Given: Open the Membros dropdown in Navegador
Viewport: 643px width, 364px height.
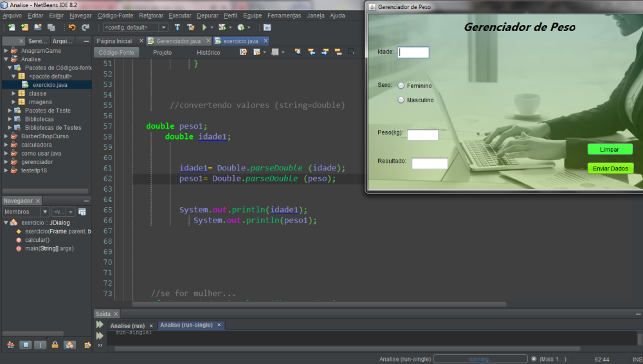Looking at the screenshot, I should 26,212.
